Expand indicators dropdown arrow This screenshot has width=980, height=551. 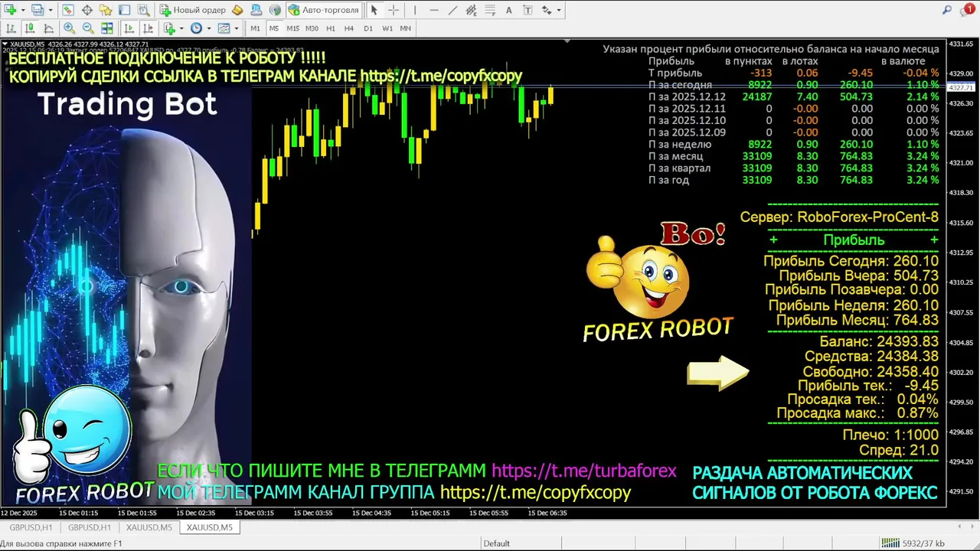click(x=181, y=28)
